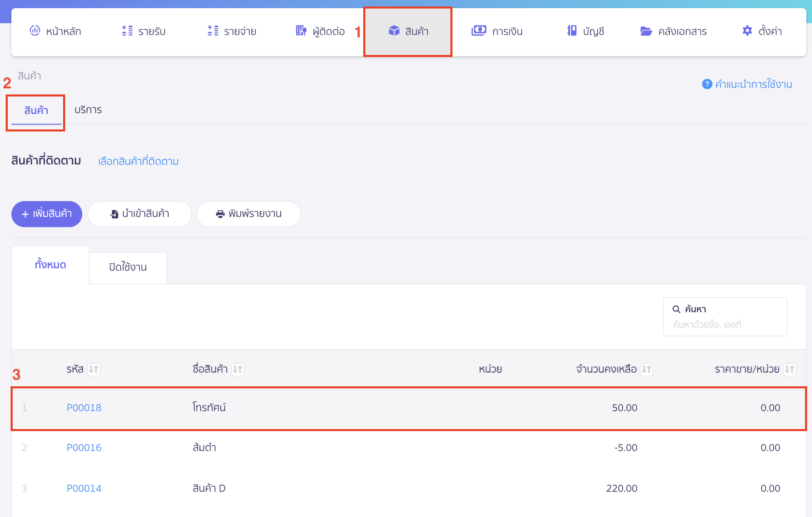Open คลังเอกสาร folder icon
812x517 pixels.
[x=646, y=31]
